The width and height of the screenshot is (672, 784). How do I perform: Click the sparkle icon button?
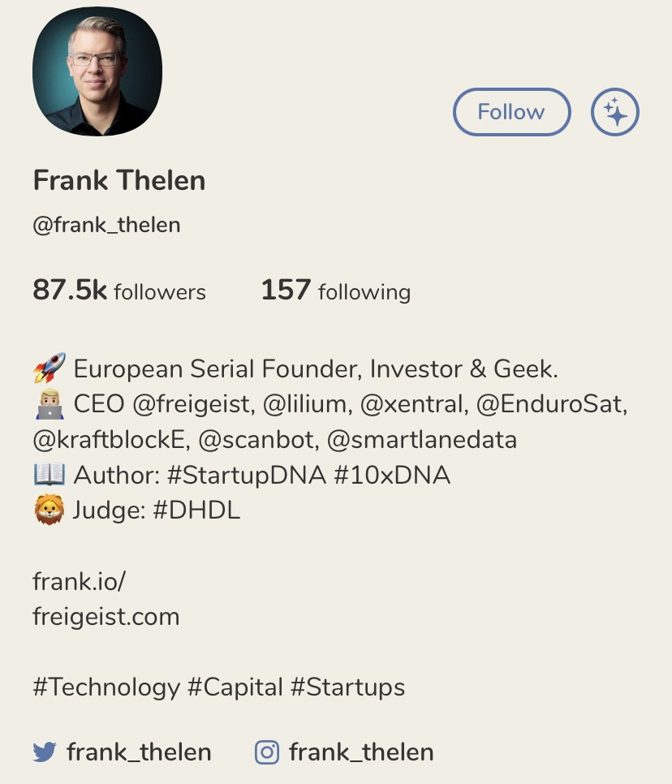pyautogui.click(x=615, y=112)
